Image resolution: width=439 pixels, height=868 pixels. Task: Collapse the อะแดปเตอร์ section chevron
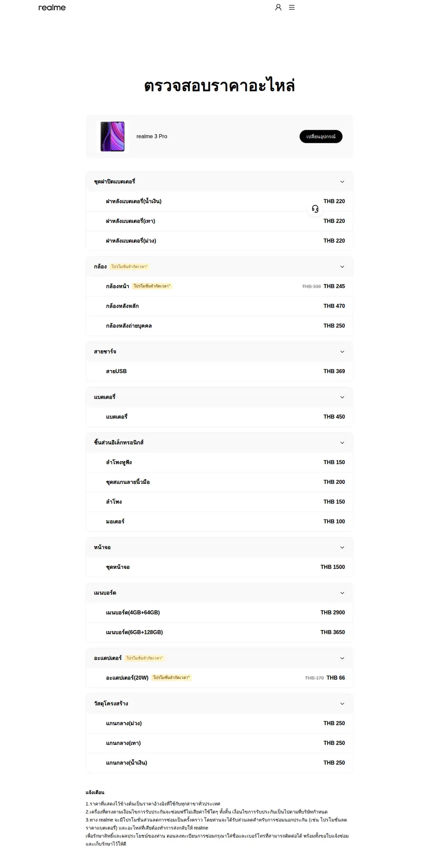(342, 658)
